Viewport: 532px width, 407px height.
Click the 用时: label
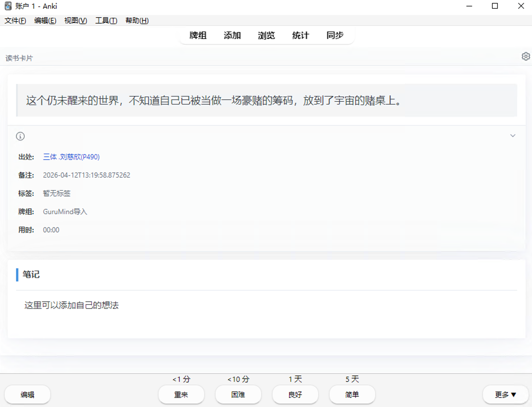coord(26,230)
